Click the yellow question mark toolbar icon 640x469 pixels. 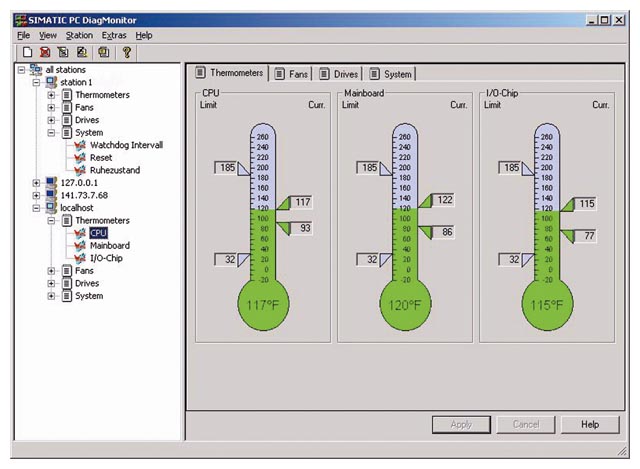127,52
